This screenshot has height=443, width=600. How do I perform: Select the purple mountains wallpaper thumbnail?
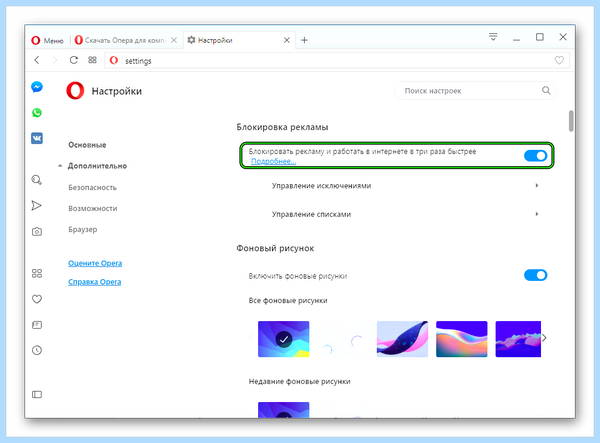pyautogui.click(x=518, y=339)
